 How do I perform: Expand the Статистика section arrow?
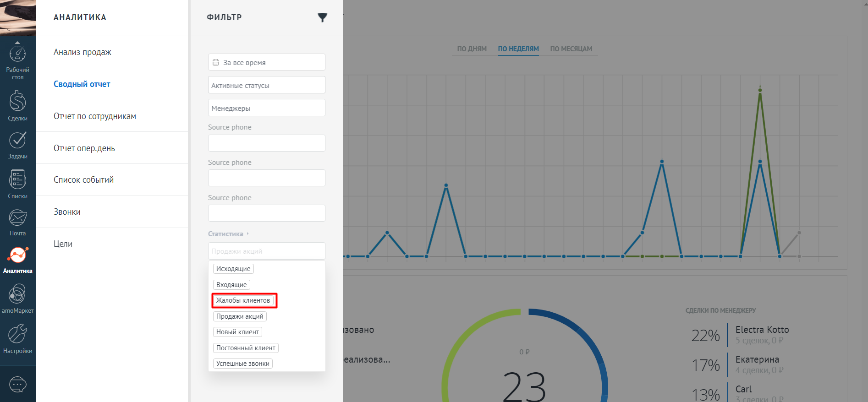pyautogui.click(x=247, y=234)
